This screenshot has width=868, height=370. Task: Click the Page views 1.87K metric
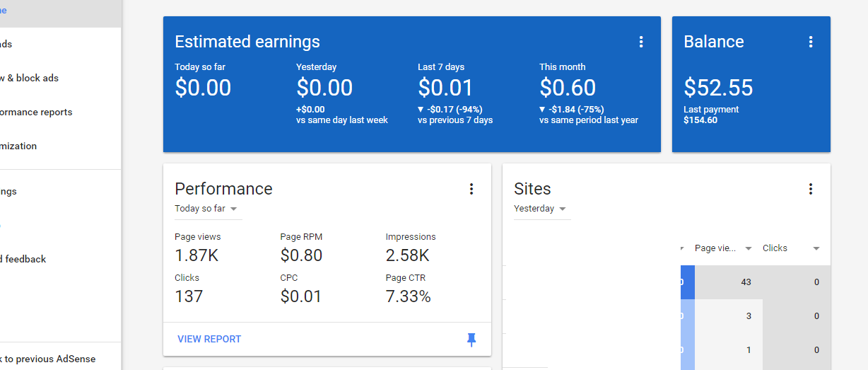(197, 255)
